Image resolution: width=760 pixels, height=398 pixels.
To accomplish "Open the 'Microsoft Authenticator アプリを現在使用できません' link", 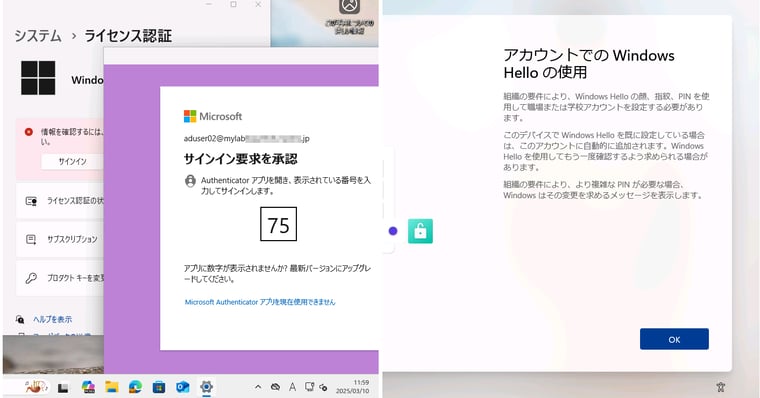I will (x=260, y=302).
